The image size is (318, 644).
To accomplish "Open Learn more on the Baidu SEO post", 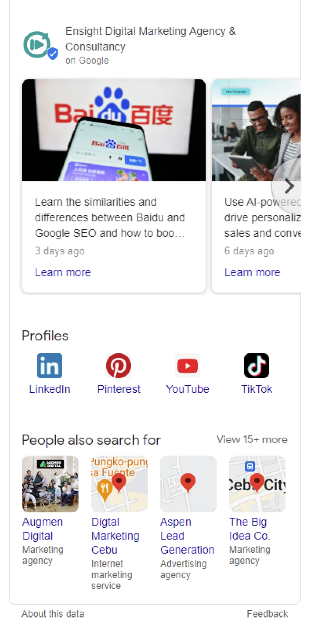I will coord(62,272).
